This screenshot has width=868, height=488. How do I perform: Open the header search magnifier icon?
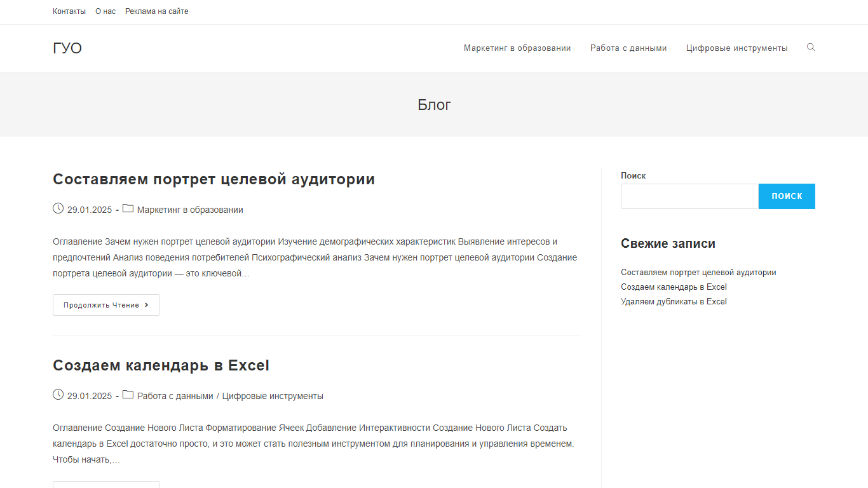pyautogui.click(x=811, y=48)
